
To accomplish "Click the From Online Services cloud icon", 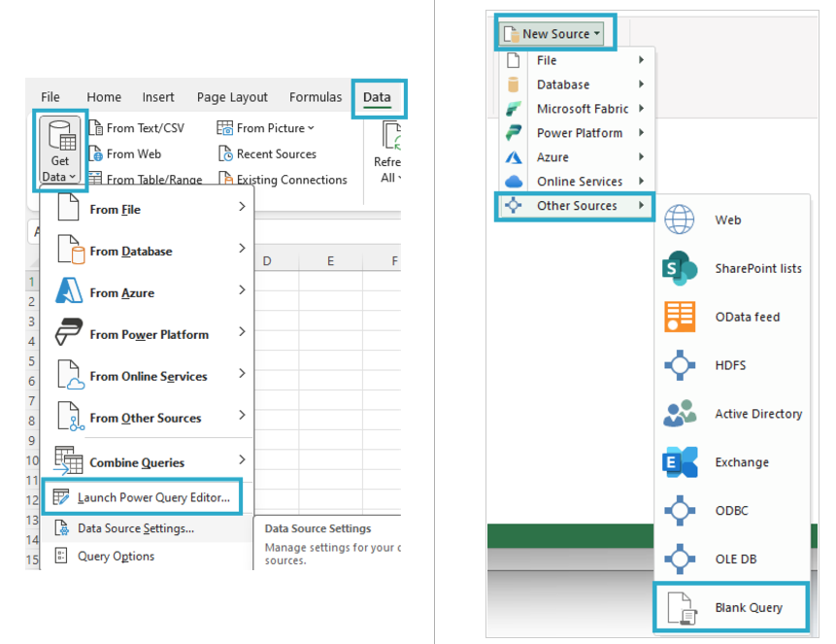I will 70,375.
